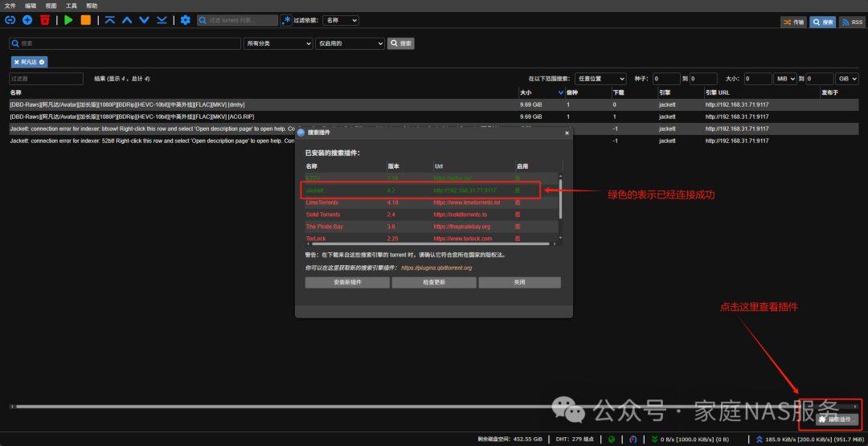Viewport: 868px width, 446px height.
Task: Click the main 搜索 search input box
Action: coord(125,43)
